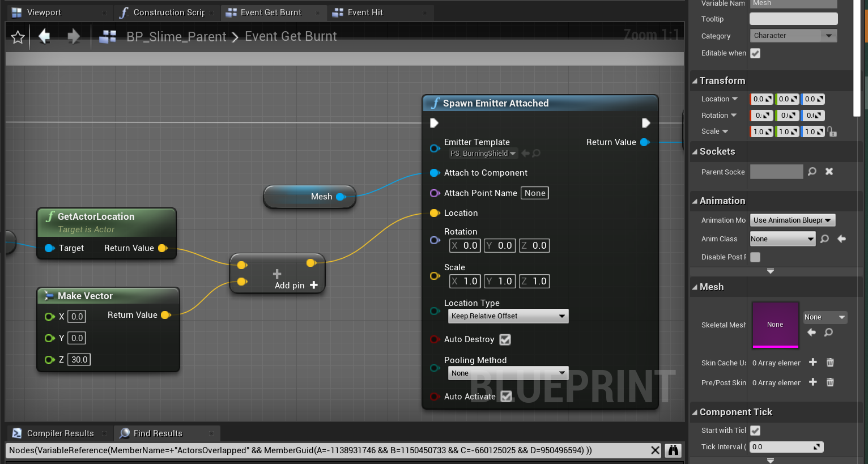Open the Category dropdown showing Character
Screen dimensions: 868x464
pos(793,36)
